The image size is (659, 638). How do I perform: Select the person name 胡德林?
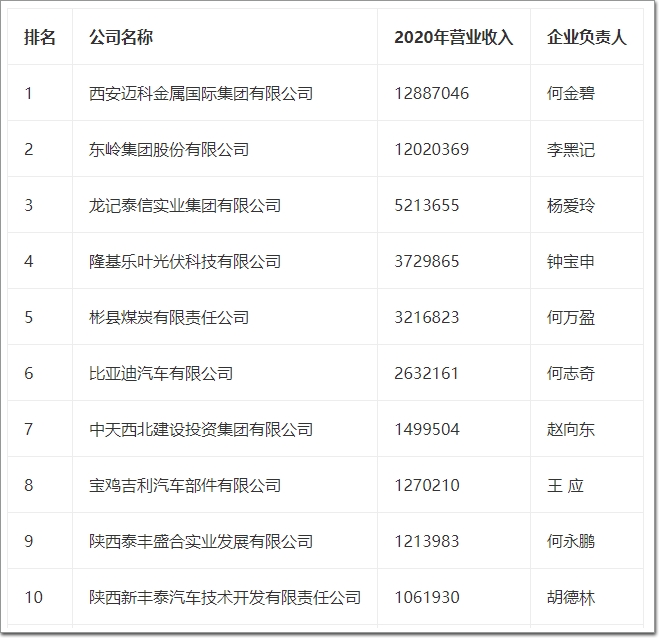(571, 597)
